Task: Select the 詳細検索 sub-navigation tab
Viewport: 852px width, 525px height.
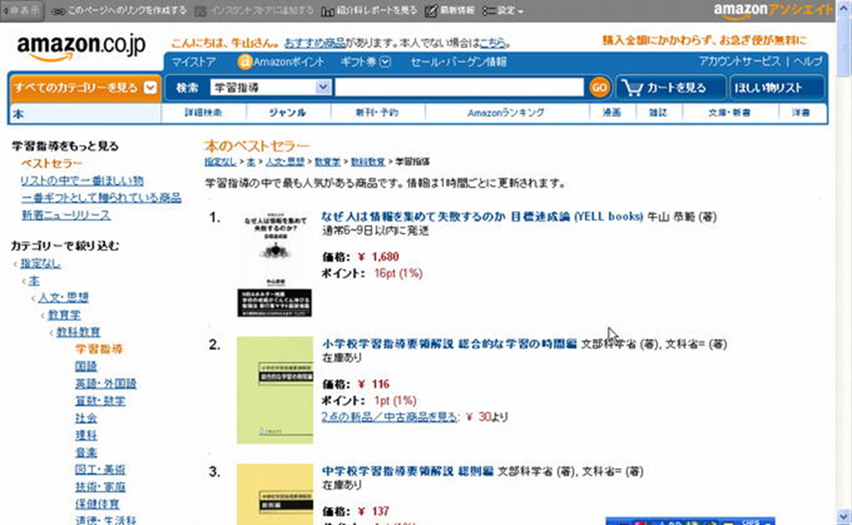Action: (204, 112)
